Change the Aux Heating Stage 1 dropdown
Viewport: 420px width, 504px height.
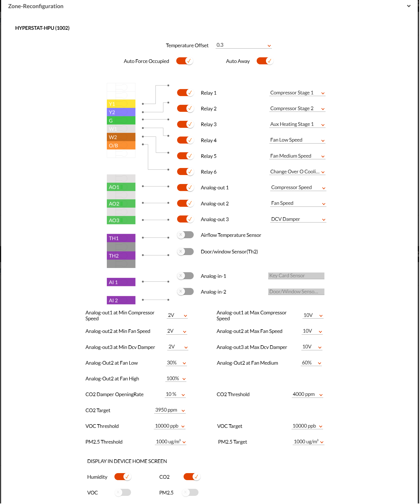(x=297, y=124)
